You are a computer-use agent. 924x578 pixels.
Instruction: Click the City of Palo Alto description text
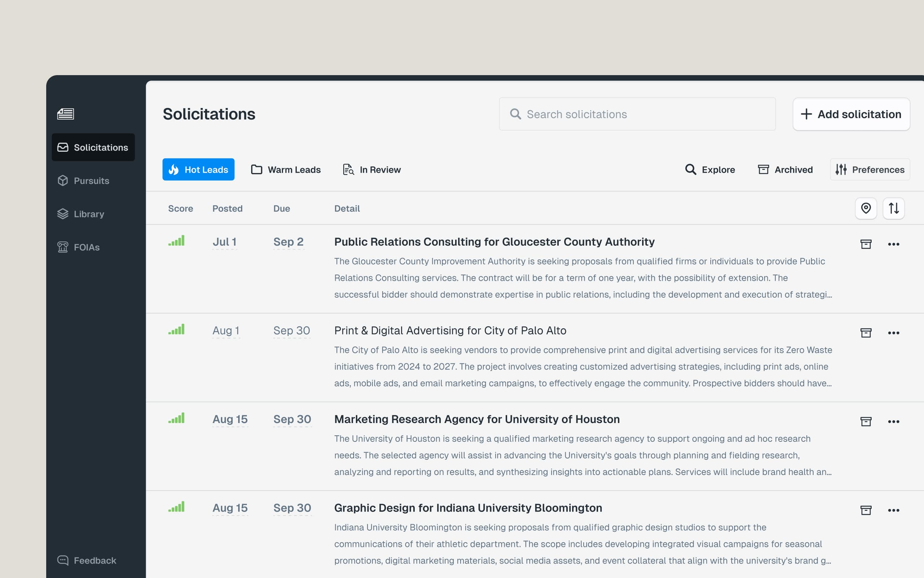point(583,367)
